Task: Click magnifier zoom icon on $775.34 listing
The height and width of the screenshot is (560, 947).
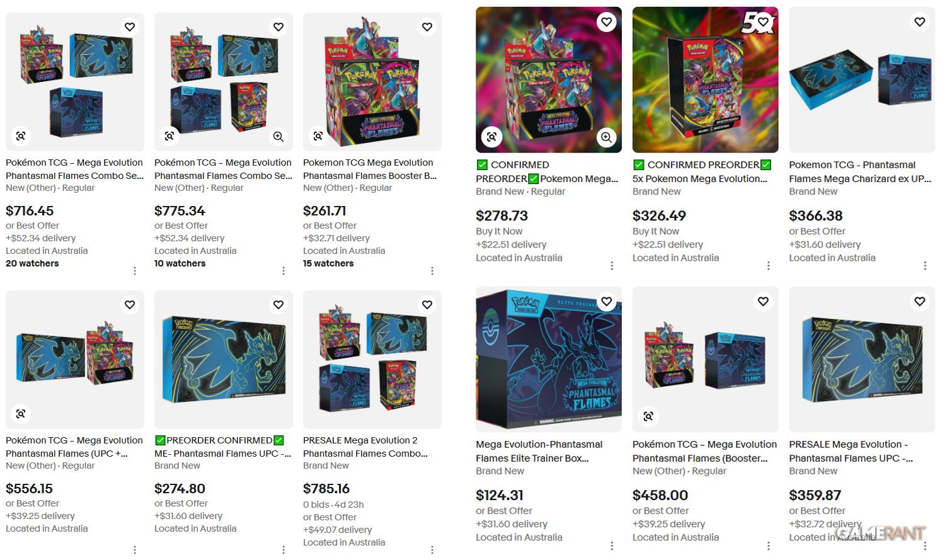Action: pos(278,136)
